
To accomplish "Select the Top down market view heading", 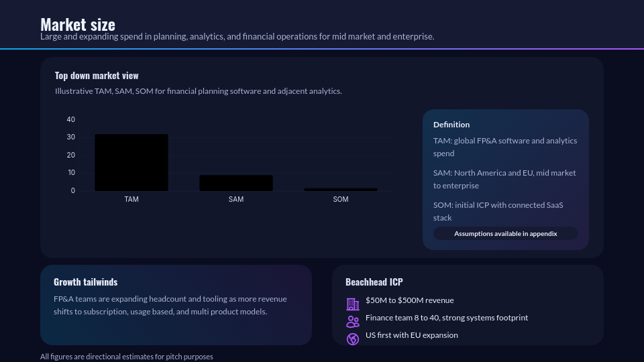I will (x=97, y=76).
